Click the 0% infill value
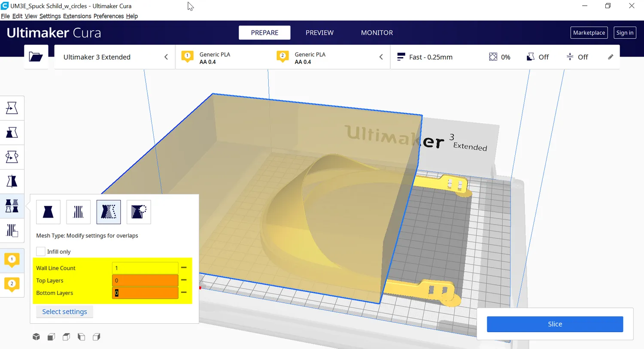Image resolution: width=644 pixels, height=349 pixels. point(505,57)
